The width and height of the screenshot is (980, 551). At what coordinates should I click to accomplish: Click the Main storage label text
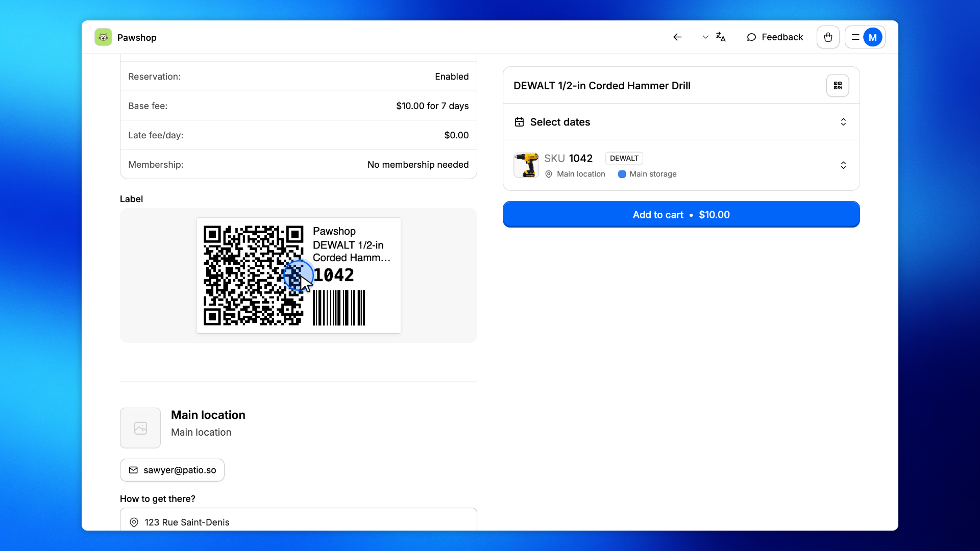[653, 174]
